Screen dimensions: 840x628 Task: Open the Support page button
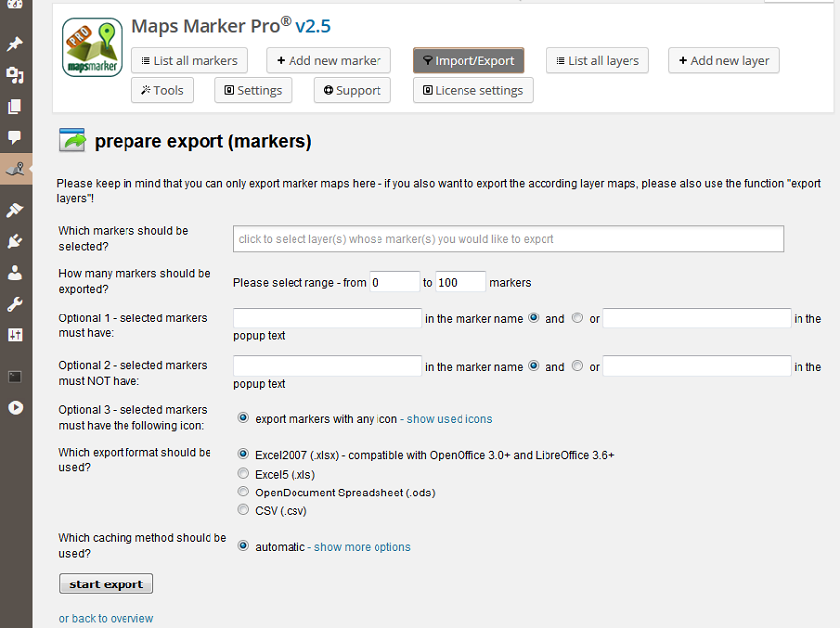tap(353, 90)
